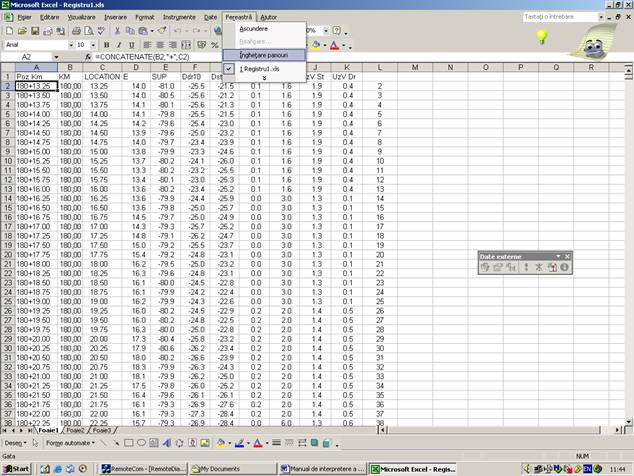Click the New workbook icon
Viewport: 634px width, 476px height.
[9, 31]
